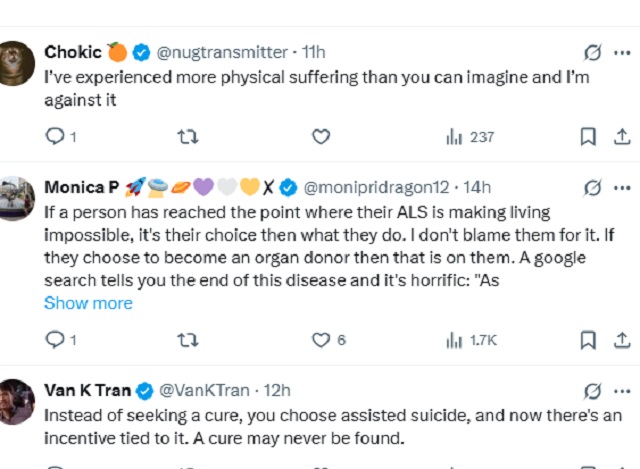Click Monica P's profile avatar
This screenshot has width=640, height=469.
[17, 199]
